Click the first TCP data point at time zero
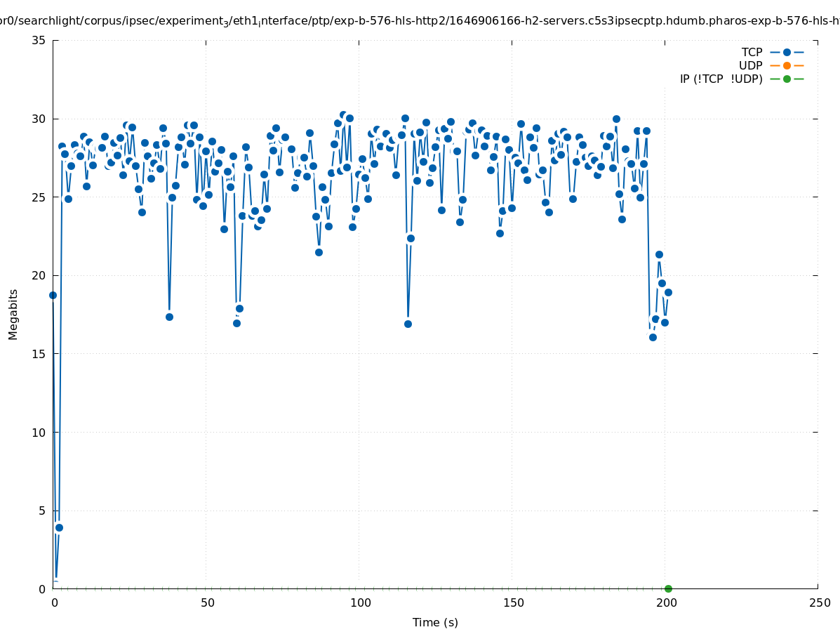Image resolution: width=840 pixels, height=632 pixels. pyautogui.click(x=53, y=295)
